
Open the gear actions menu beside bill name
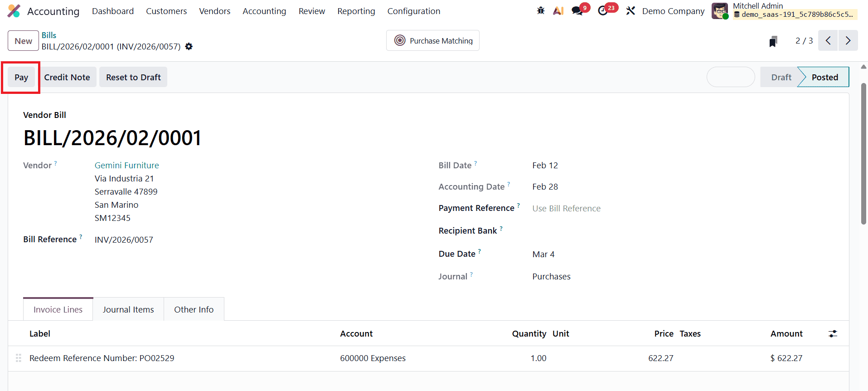point(189,47)
